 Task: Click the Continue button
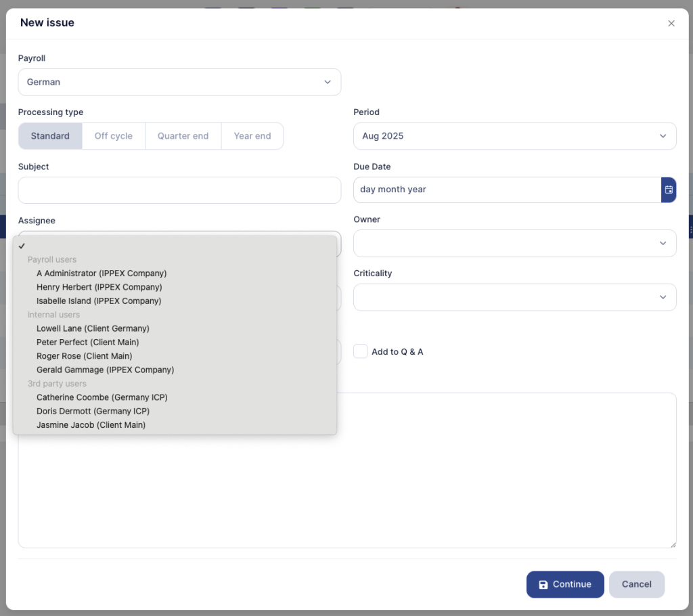coord(564,584)
